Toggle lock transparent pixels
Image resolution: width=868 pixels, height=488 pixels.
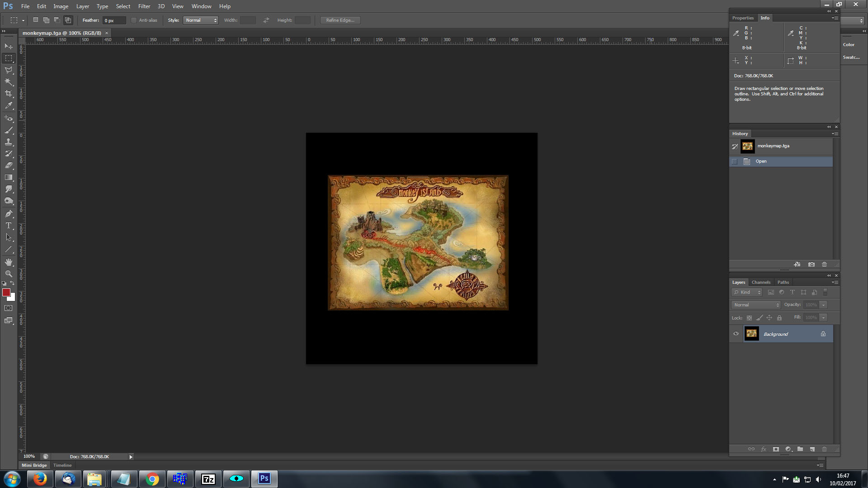(749, 318)
